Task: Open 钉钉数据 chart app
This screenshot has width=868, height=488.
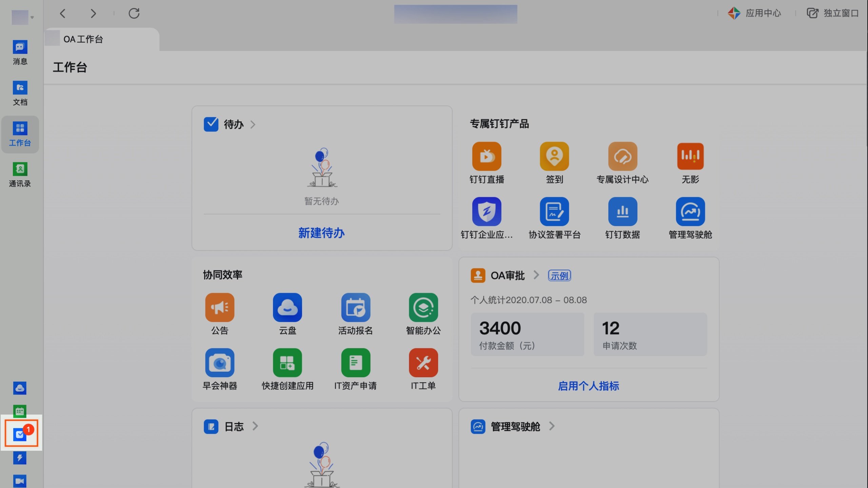Action: [623, 211]
